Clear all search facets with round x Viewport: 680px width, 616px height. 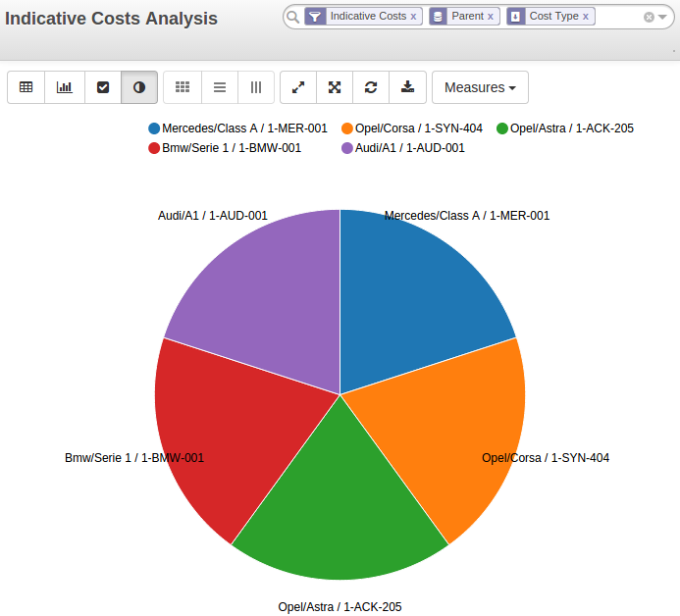pyautogui.click(x=649, y=17)
